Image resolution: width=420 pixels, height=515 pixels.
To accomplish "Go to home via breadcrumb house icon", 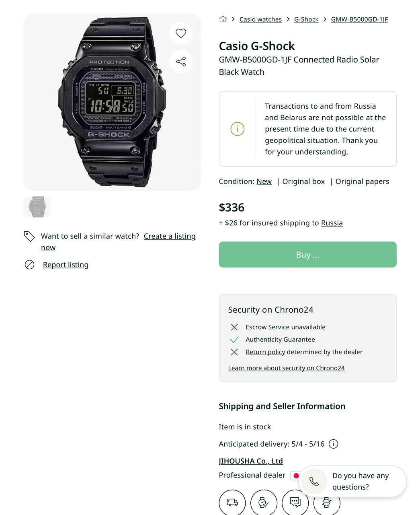I will (223, 19).
